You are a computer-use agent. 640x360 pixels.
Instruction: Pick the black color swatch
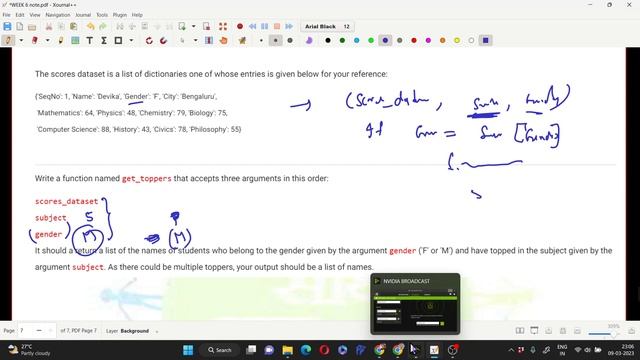pyautogui.click(x=328, y=40)
